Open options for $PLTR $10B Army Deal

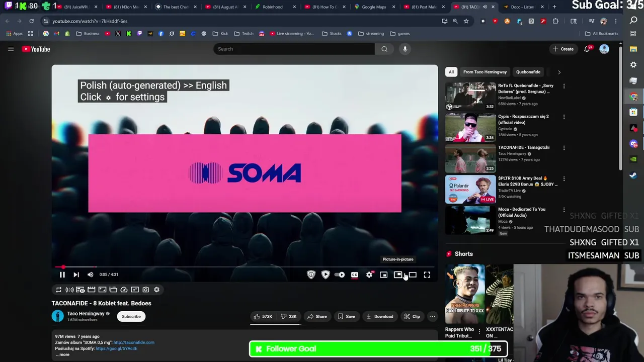564,178
